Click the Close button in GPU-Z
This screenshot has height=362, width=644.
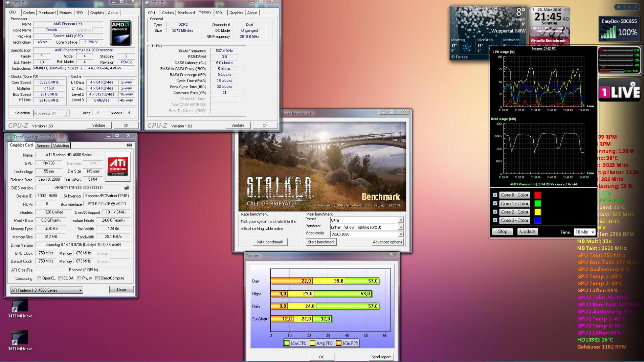click(x=121, y=290)
